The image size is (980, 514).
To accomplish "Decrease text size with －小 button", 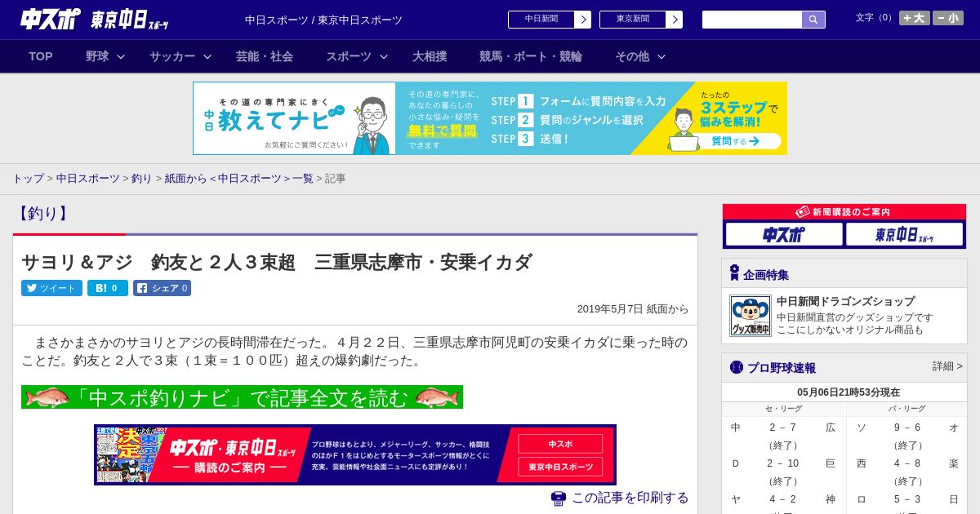I will [x=948, y=18].
